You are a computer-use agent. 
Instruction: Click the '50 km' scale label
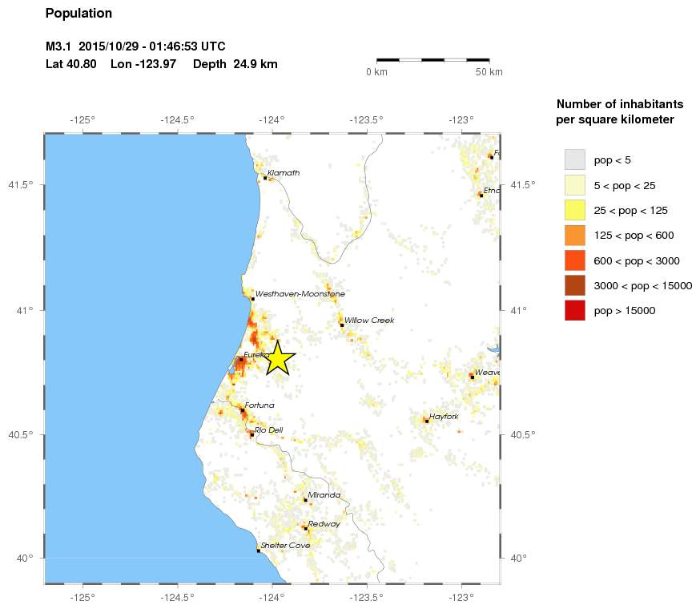coord(489,72)
